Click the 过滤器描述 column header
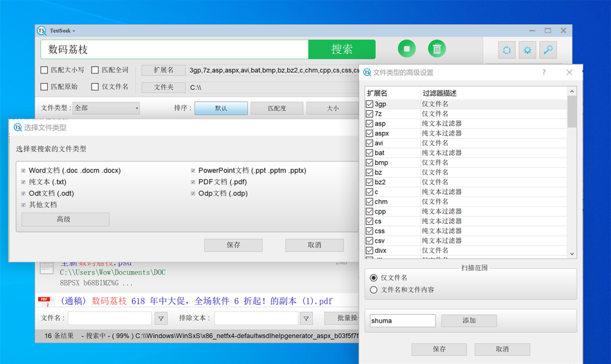This screenshot has height=364, width=611. pos(494,93)
